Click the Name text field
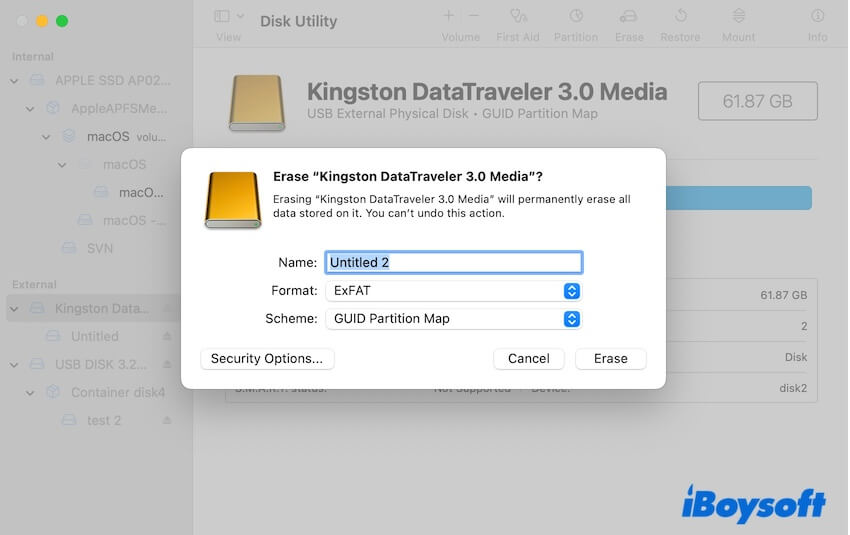The height and width of the screenshot is (535, 850). (453, 263)
